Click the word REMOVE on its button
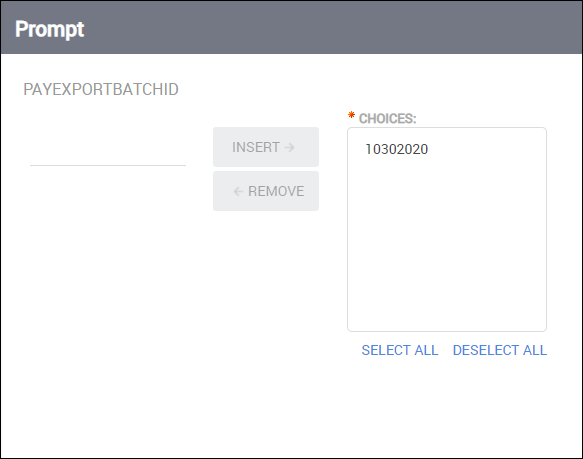The image size is (583, 459). [276, 191]
